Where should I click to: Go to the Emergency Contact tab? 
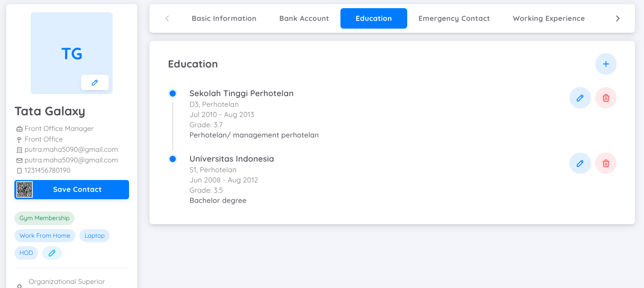click(454, 18)
